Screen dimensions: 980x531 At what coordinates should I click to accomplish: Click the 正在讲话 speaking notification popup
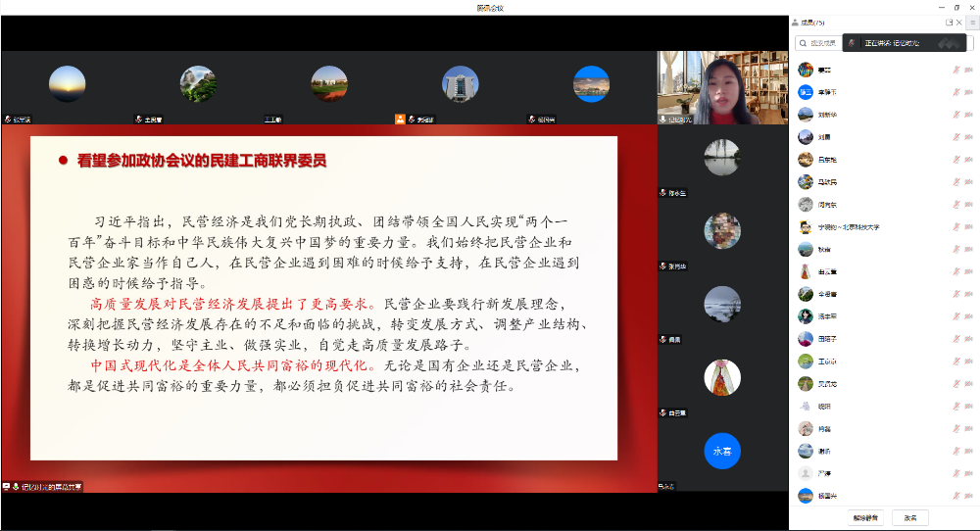tap(892, 43)
